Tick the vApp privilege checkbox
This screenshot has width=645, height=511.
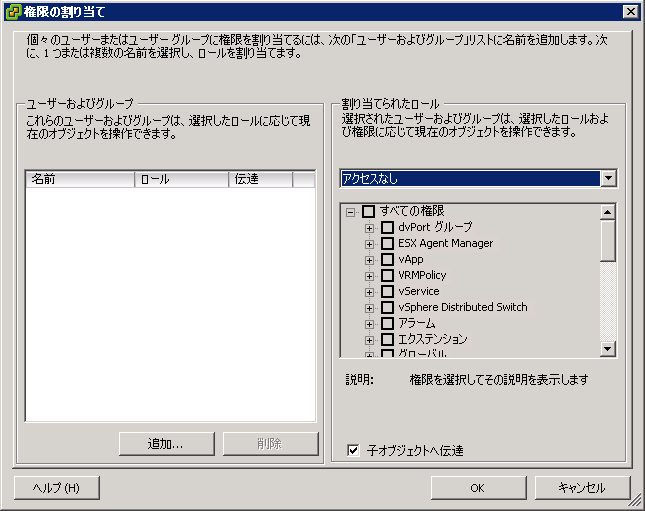pos(387,259)
